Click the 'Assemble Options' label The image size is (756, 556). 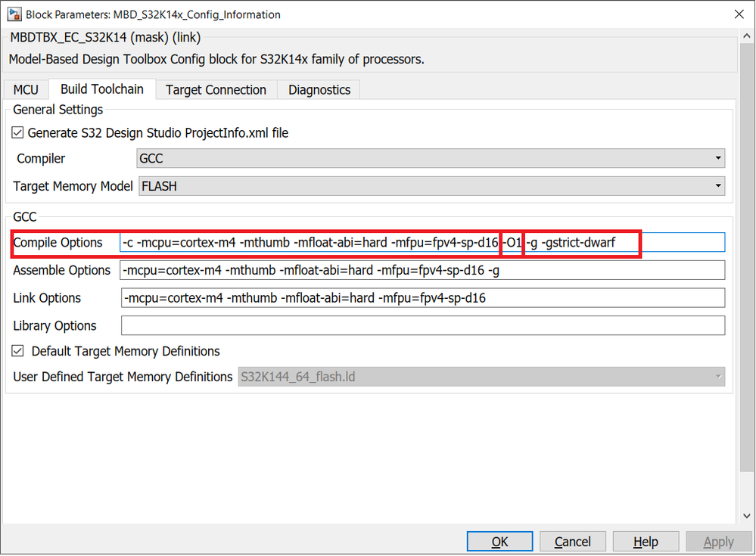tap(62, 270)
